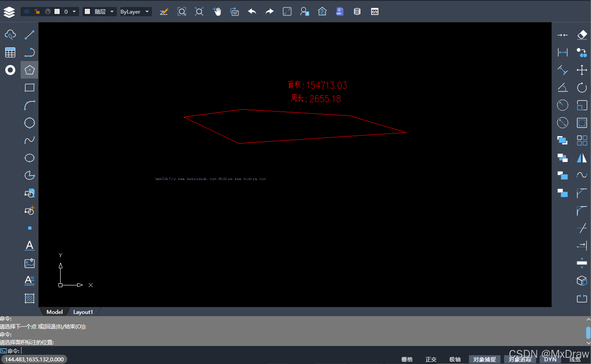Open the layers manager stack icon
This screenshot has height=364, width=591.
coord(9,12)
